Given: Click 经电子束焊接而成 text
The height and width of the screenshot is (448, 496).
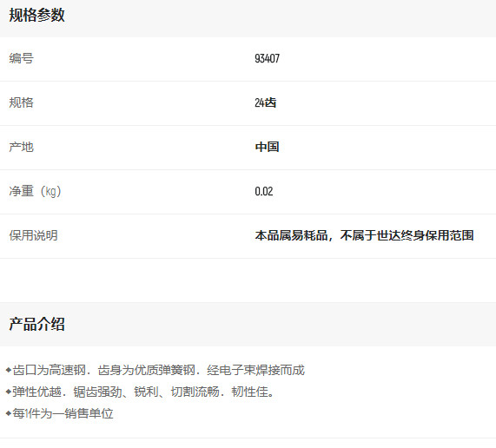Looking at the screenshot, I should (x=255, y=370).
